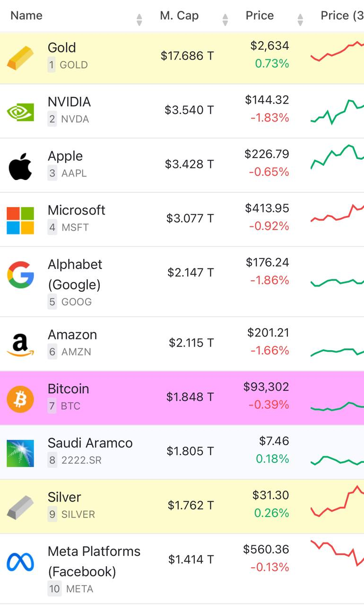This screenshot has height=605, width=364.
Task: Click the Price (30 days) column header
Action: coord(341,16)
